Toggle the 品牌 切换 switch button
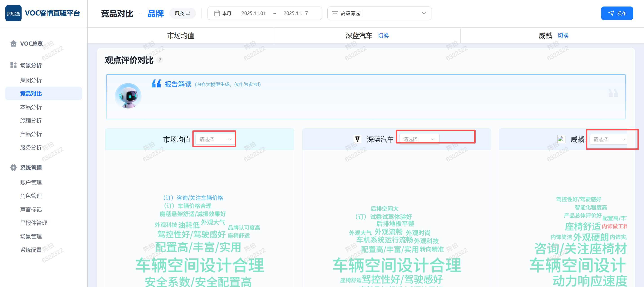This screenshot has width=644, height=287. [182, 13]
